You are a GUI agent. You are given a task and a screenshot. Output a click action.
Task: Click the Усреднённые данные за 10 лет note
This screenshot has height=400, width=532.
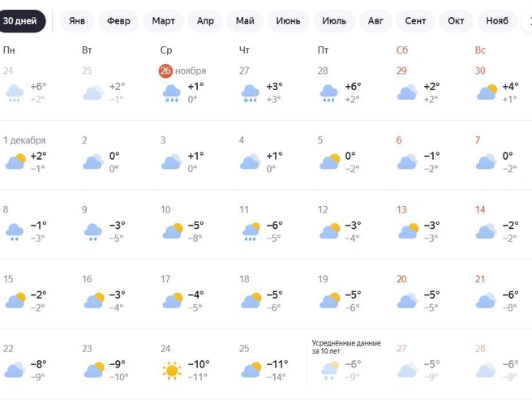(346, 347)
